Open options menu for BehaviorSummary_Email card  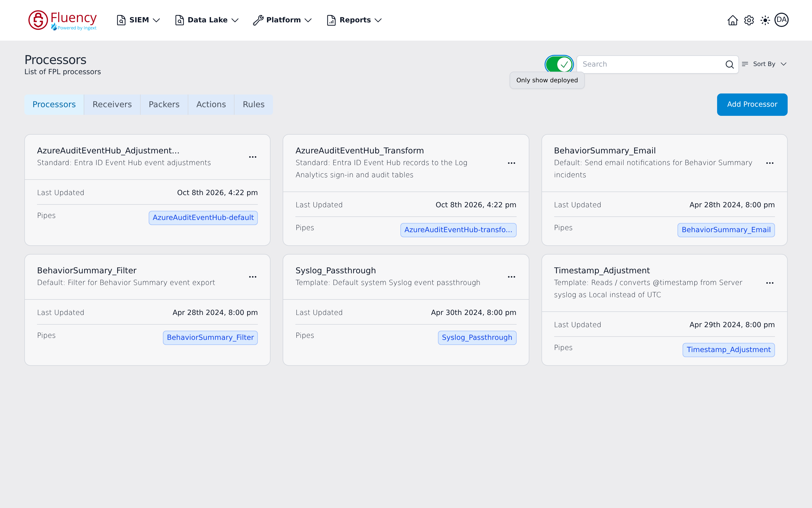pyautogui.click(x=770, y=163)
